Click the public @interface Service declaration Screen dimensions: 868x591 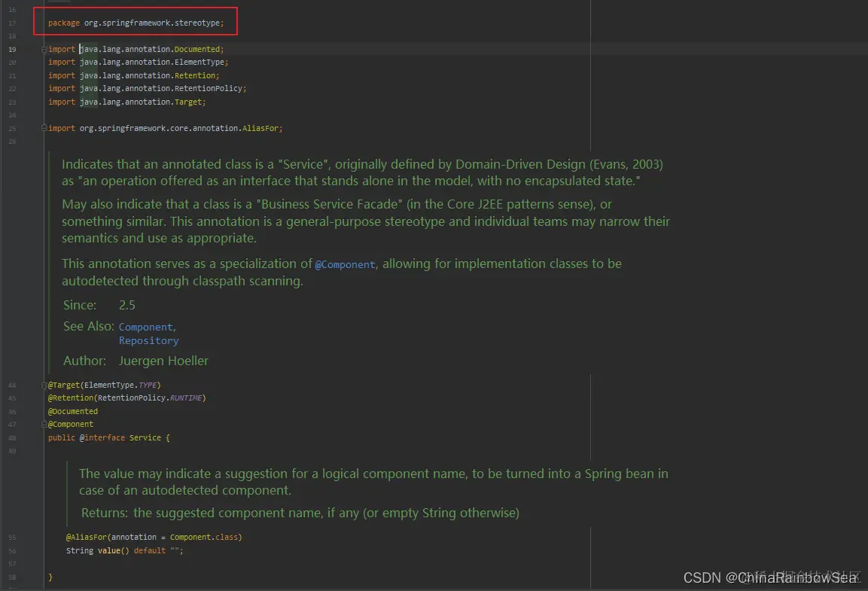click(x=109, y=437)
